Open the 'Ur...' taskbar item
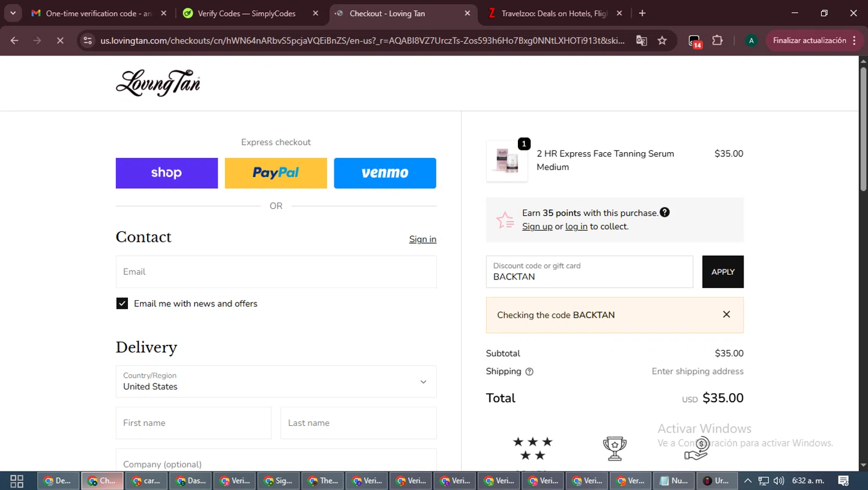868x490 pixels. pos(717,481)
